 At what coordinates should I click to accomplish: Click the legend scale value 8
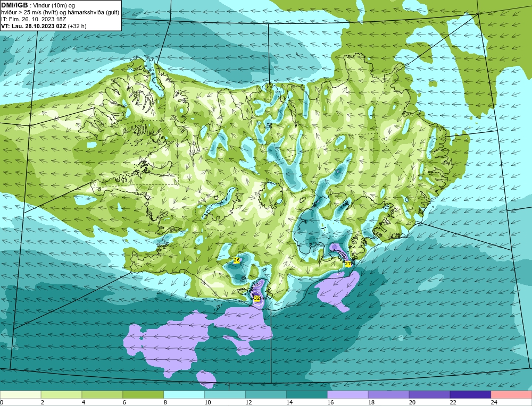coord(165,402)
